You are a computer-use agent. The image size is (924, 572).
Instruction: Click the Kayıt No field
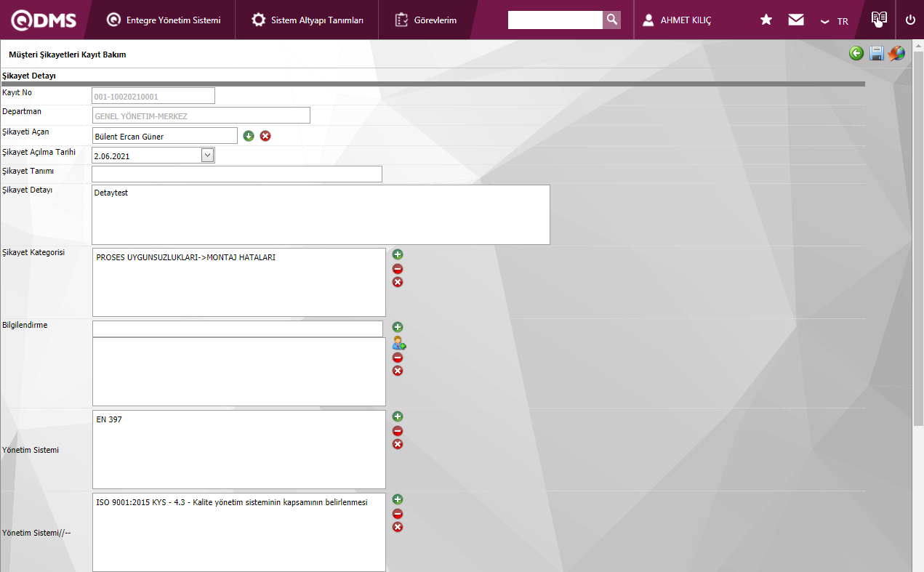click(x=153, y=96)
